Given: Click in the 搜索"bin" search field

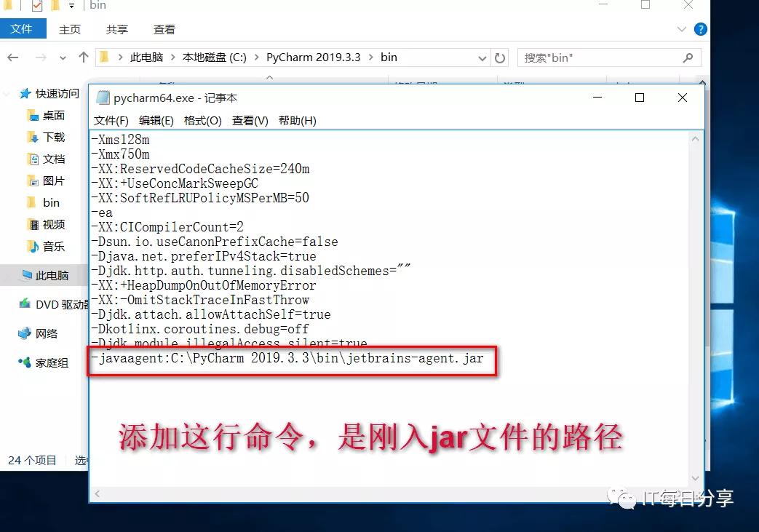Looking at the screenshot, I should coord(600,58).
